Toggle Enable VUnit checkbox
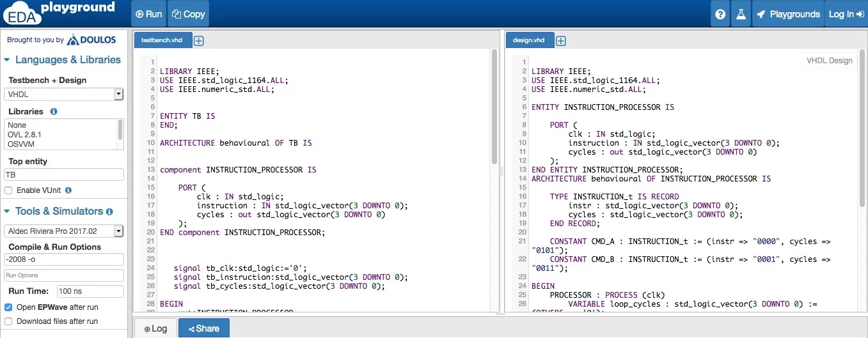This screenshot has width=868, height=338. pyautogui.click(x=8, y=190)
